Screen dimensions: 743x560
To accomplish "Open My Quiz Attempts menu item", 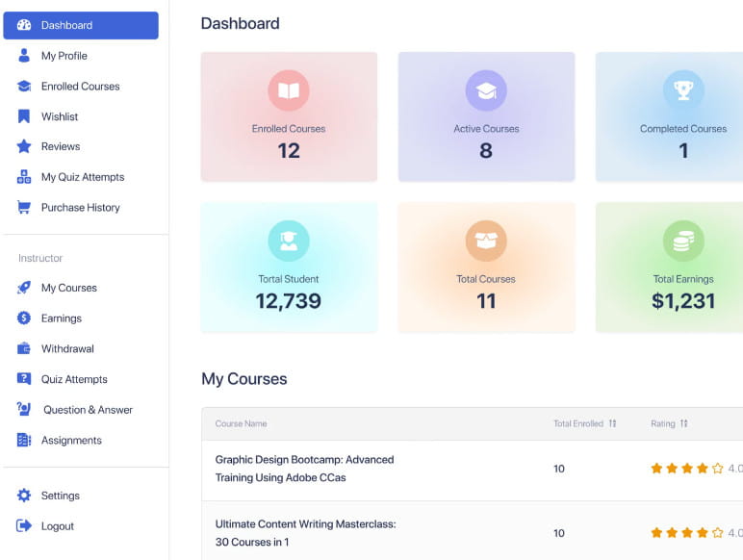I will (x=83, y=177).
